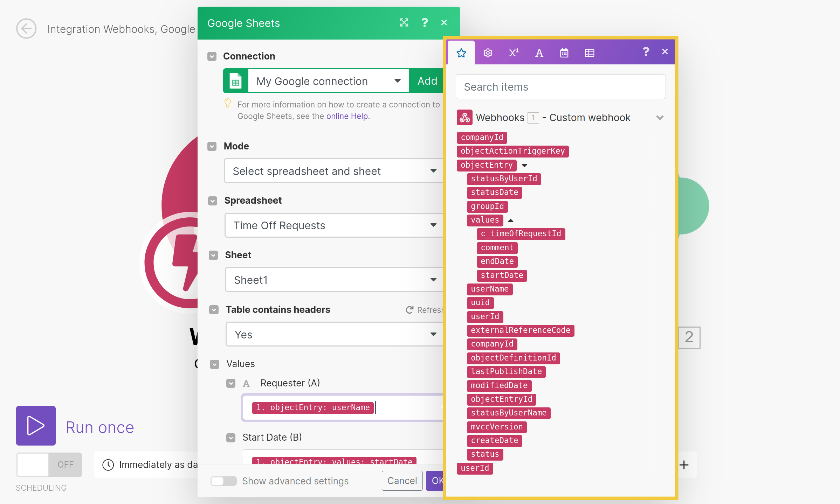The width and height of the screenshot is (840, 504).
Task: Click the lightbulb hint icon
Action: pos(228,103)
